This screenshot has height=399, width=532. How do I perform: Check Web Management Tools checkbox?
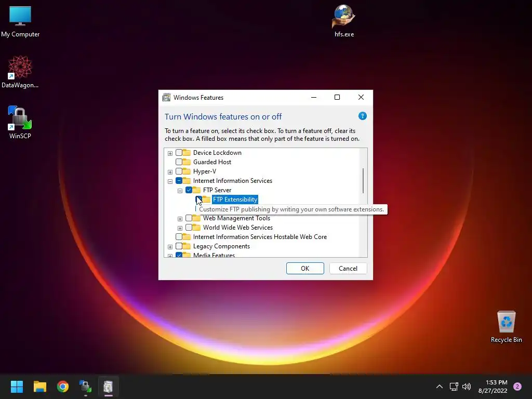point(189,218)
